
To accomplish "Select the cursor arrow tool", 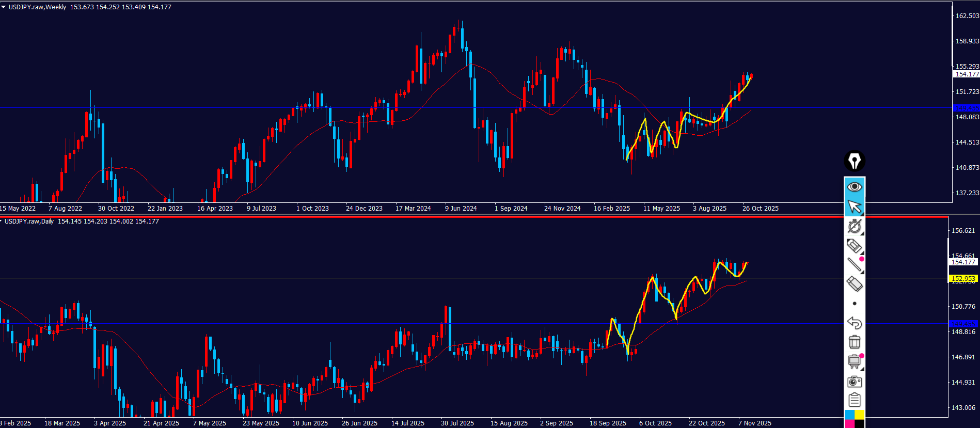I will [x=855, y=207].
